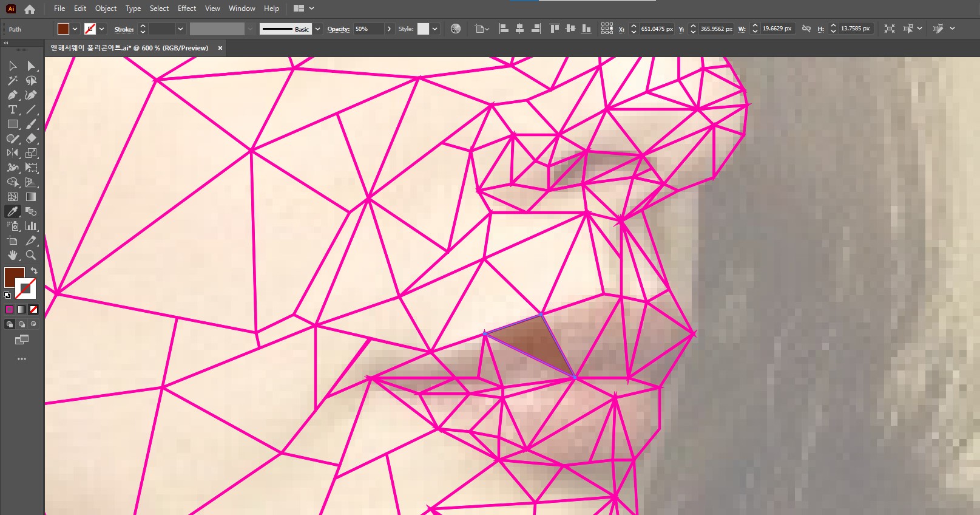Set paint mode to Gradient
Image resolution: width=980 pixels, height=515 pixels.
(x=22, y=309)
